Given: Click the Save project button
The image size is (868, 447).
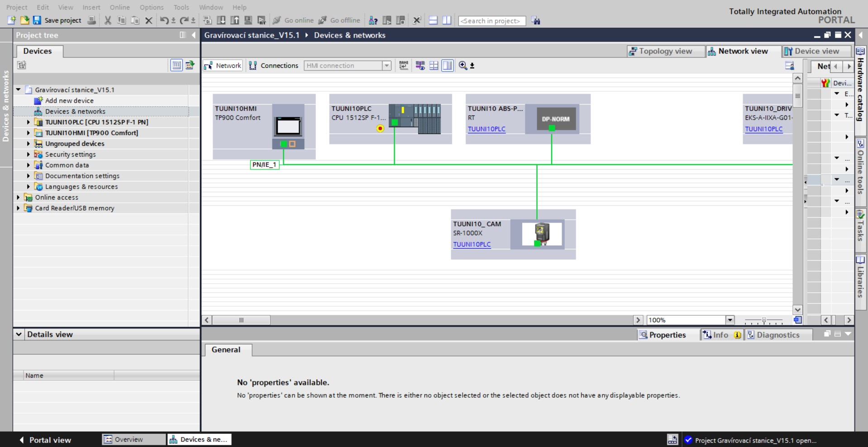Looking at the screenshot, I should tap(57, 20).
